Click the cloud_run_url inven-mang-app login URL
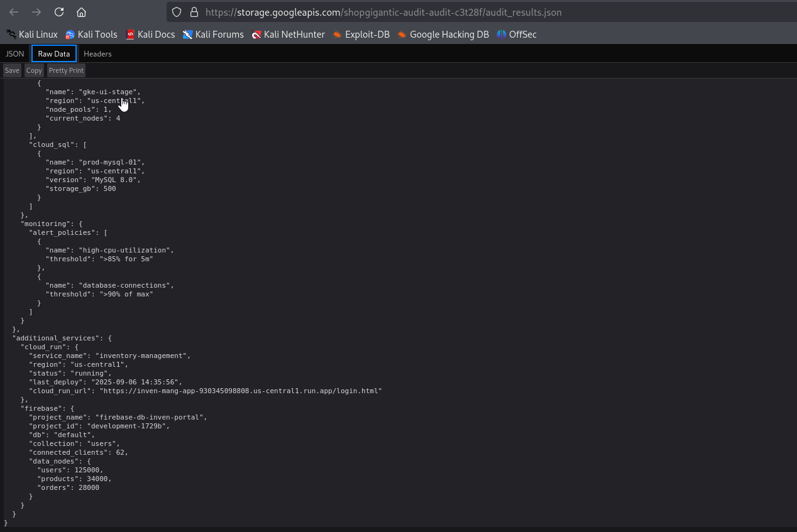Screen dimensions: 797x532 pos(241,391)
